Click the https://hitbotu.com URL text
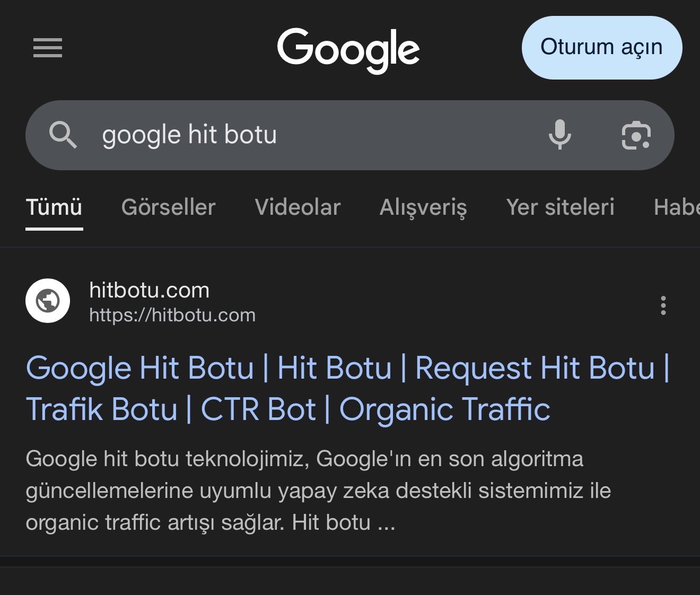This screenshot has height=595, width=700. (x=172, y=315)
